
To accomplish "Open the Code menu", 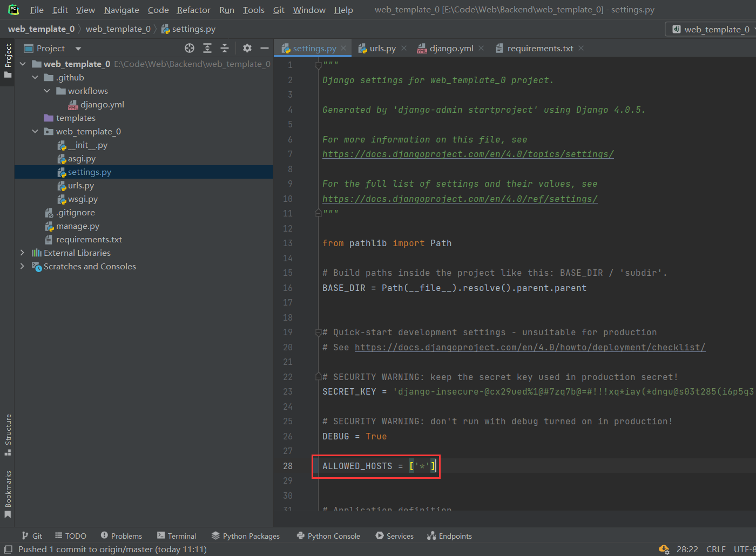I will tap(158, 10).
